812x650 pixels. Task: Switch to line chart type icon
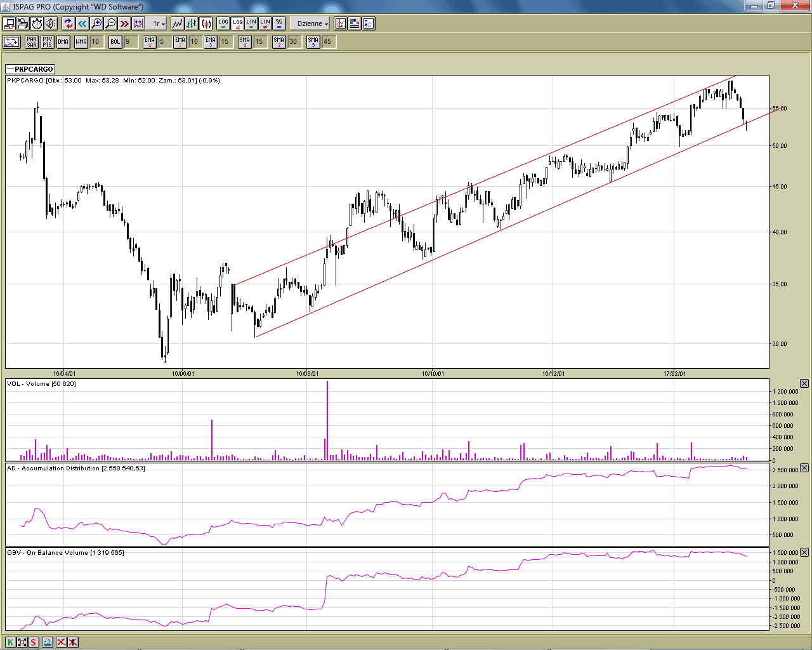click(x=178, y=23)
